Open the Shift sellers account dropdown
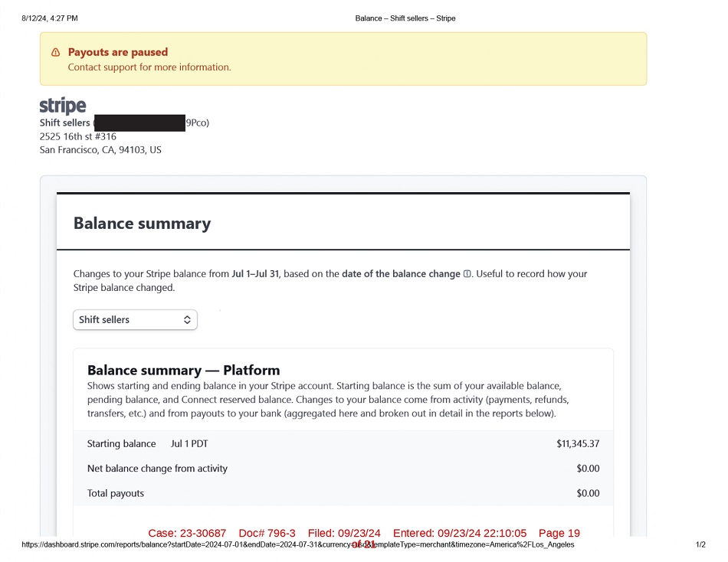This screenshot has height=562, width=728. (x=135, y=320)
